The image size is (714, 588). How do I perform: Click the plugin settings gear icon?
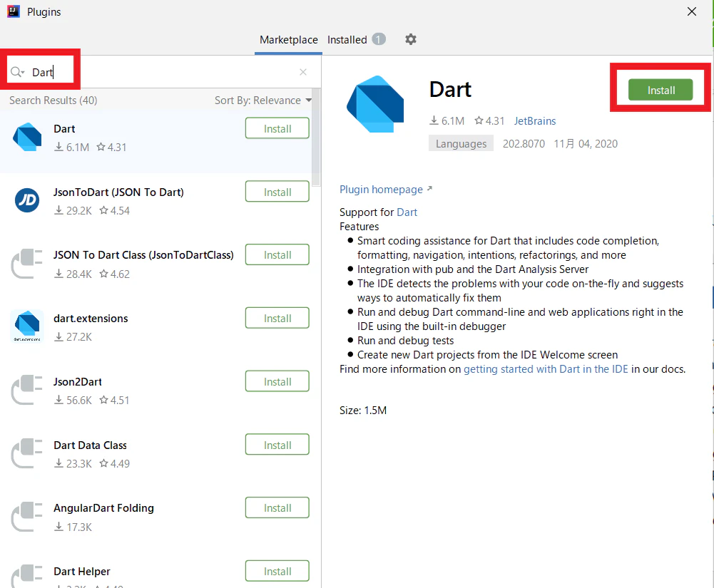point(411,39)
